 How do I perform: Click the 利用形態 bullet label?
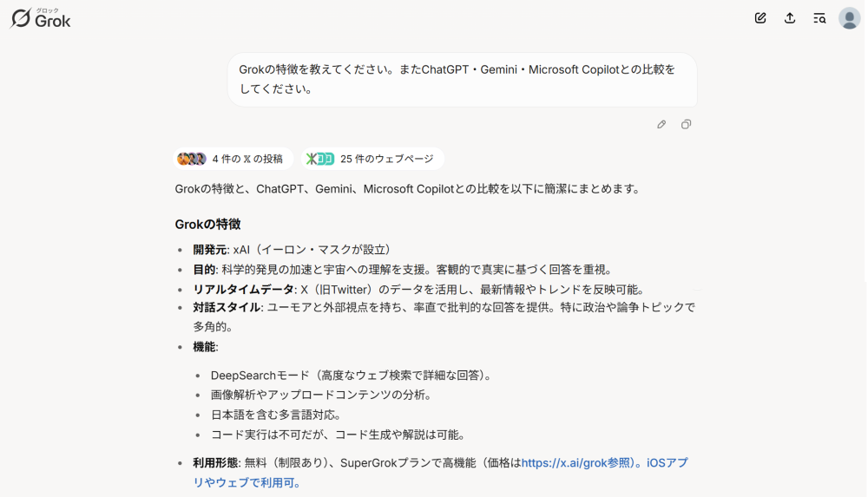tap(216, 462)
